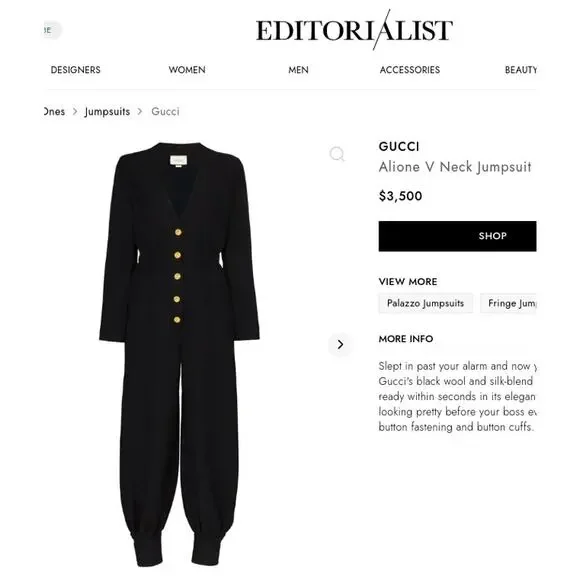Viewport: 580px width, 580px height.
Task: Click the black Shop button
Action: 457,236
